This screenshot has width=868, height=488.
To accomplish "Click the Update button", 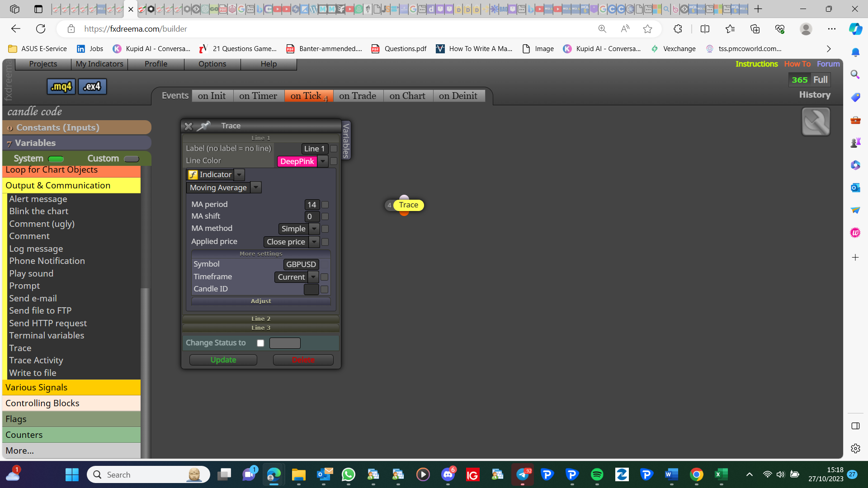I will (223, 360).
